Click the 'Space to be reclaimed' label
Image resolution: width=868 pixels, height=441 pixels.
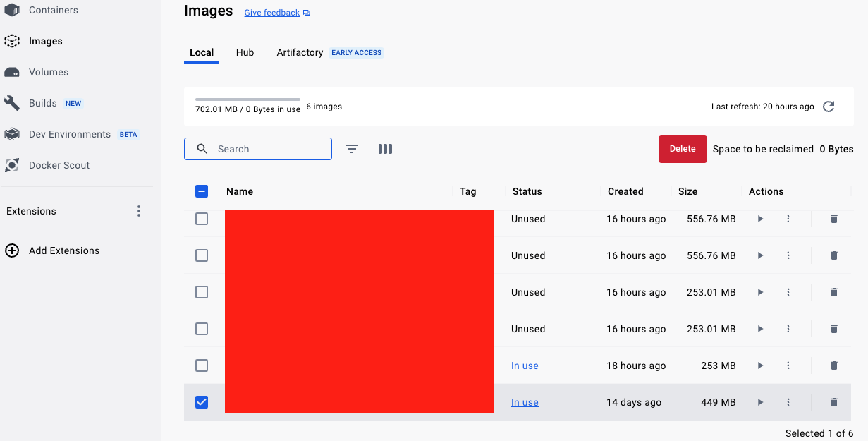click(x=763, y=149)
